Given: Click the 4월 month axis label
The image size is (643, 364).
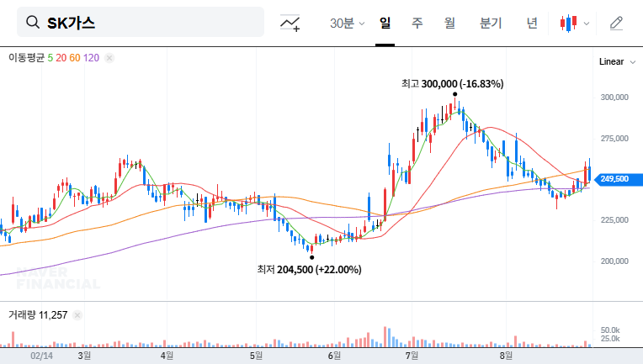Looking at the screenshot, I should [167, 356].
